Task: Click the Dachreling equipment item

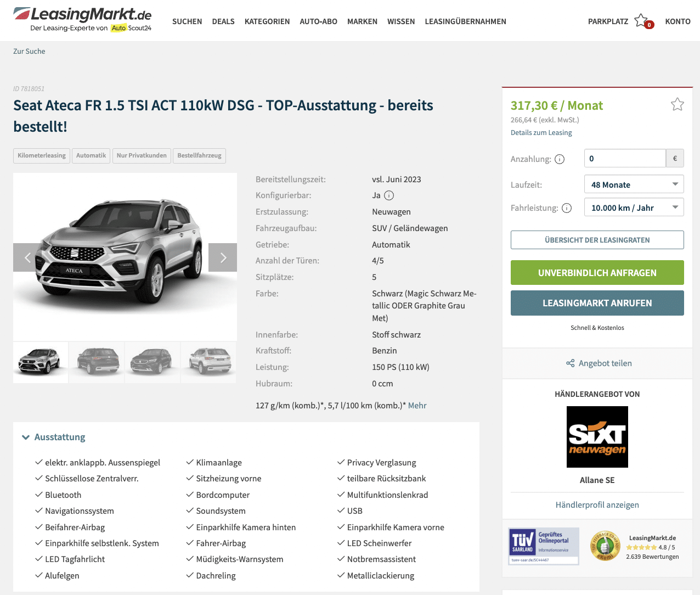Action: [x=216, y=576]
